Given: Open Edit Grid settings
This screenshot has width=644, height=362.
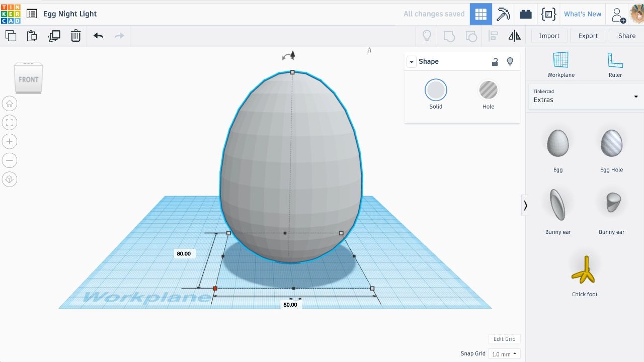Looking at the screenshot, I should tap(504, 339).
